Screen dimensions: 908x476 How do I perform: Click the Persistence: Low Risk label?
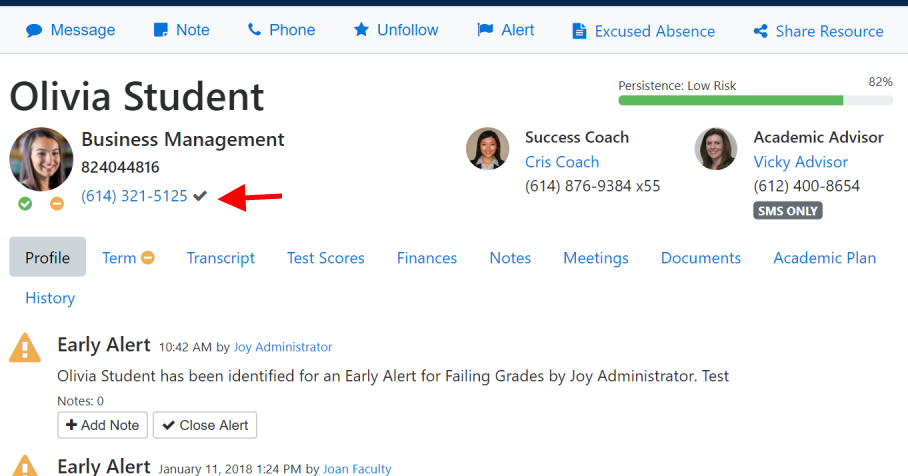[677, 86]
